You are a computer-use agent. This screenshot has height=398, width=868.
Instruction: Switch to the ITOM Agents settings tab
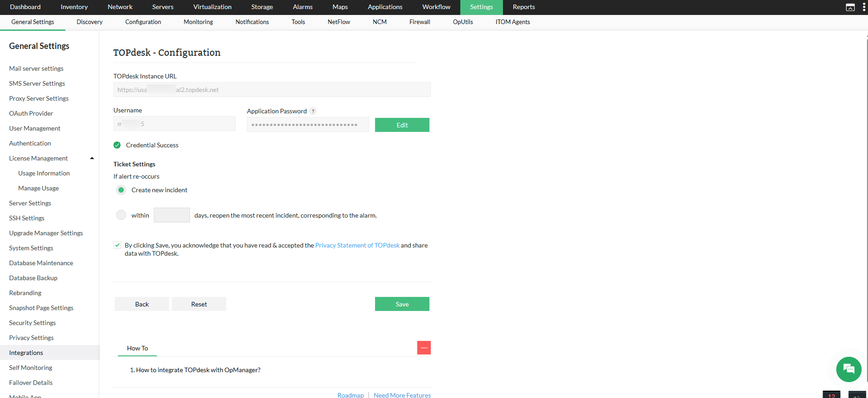tap(512, 22)
